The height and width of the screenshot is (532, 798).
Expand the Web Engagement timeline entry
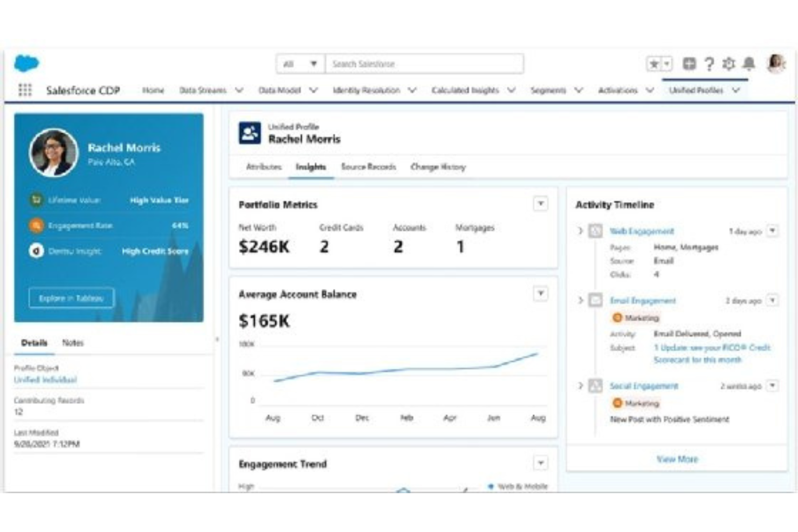click(x=580, y=231)
